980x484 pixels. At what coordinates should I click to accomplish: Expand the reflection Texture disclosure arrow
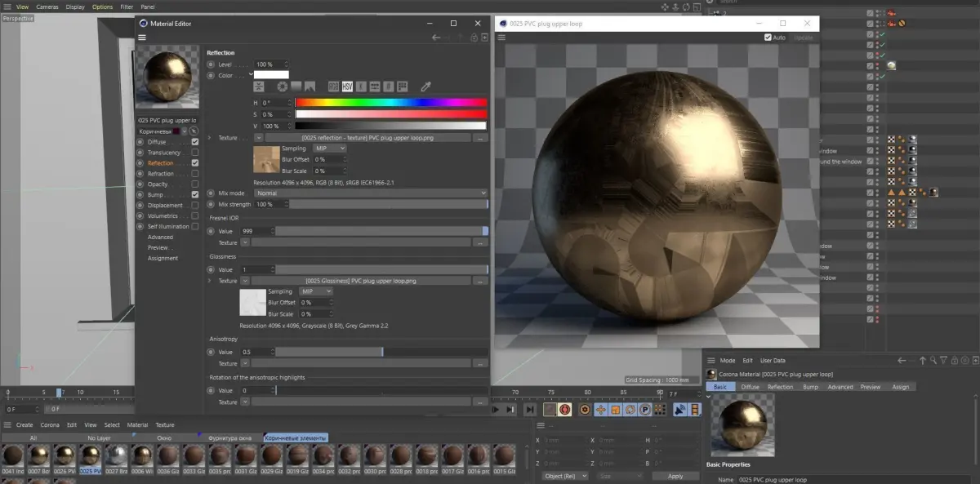pos(210,138)
